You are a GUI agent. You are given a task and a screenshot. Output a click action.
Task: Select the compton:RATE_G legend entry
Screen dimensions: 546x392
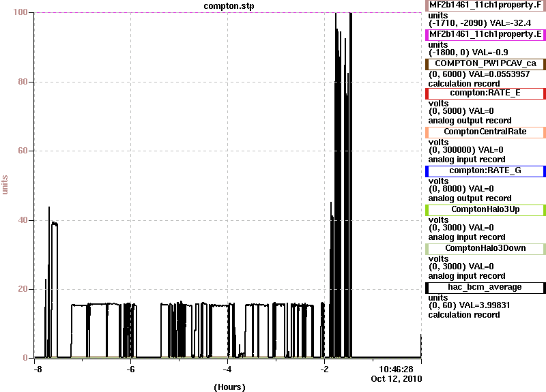pyautogui.click(x=485, y=171)
